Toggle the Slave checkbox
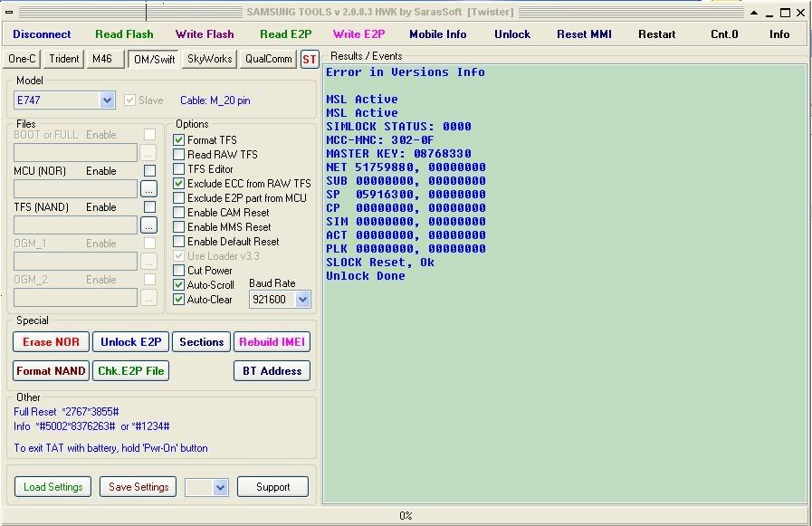The width and height of the screenshot is (812, 526). click(129, 100)
